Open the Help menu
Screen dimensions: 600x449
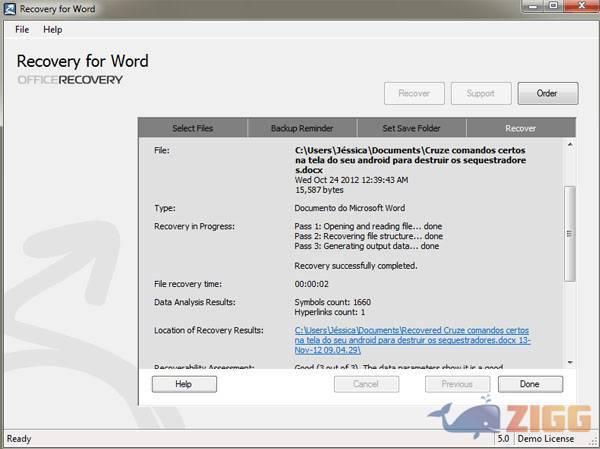click(52, 30)
